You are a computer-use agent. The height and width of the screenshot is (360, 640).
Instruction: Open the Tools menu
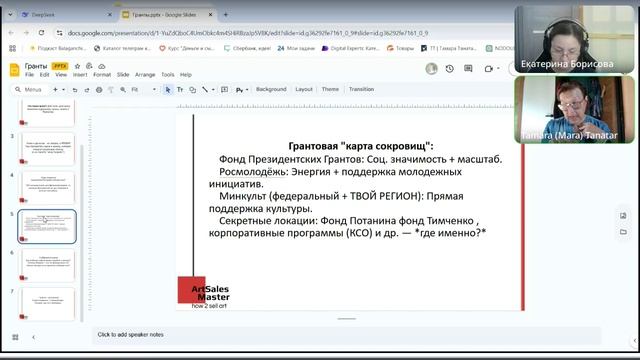[x=168, y=75]
